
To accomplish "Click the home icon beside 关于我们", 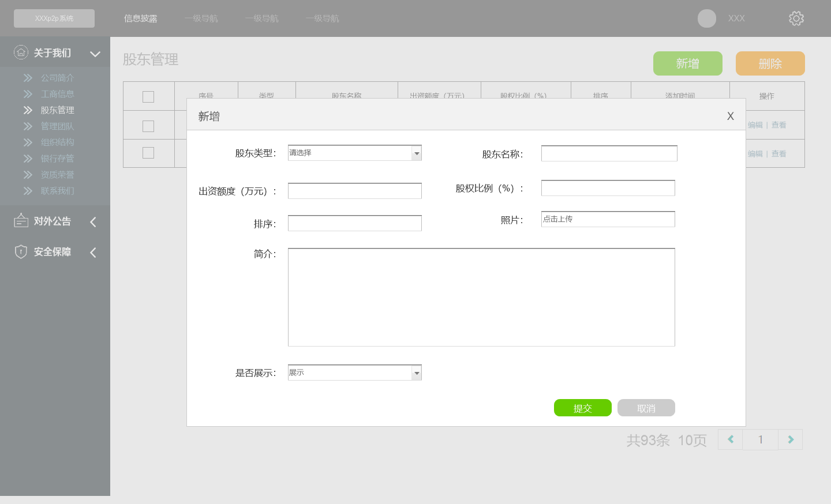I will click(x=21, y=52).
